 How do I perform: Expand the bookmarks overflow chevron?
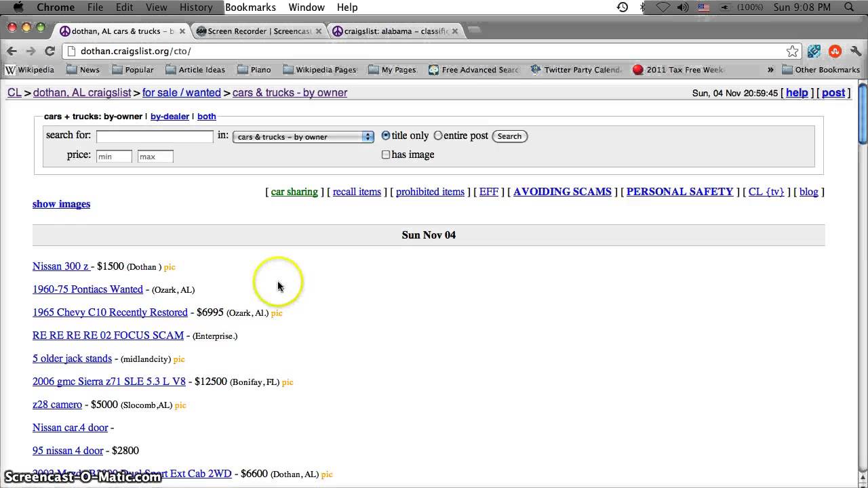tap(770, 70)
